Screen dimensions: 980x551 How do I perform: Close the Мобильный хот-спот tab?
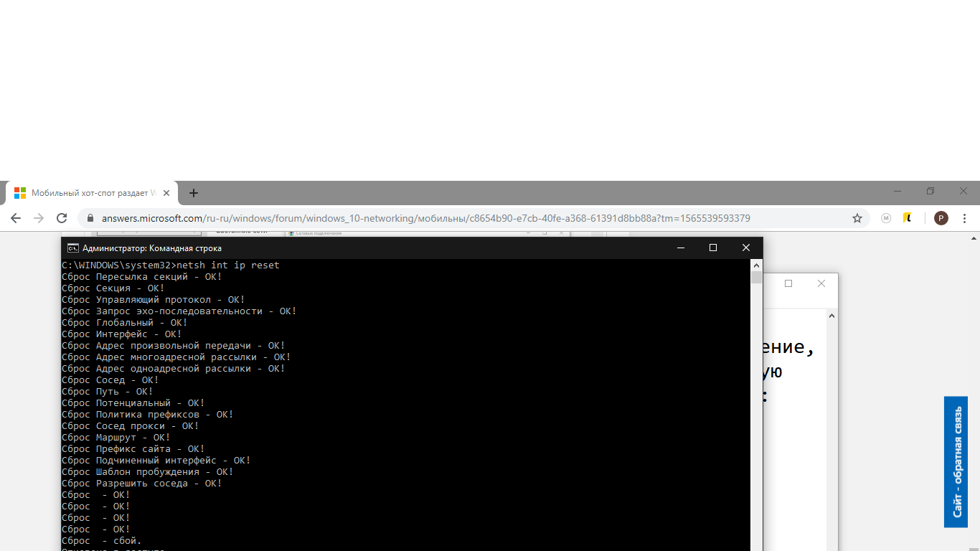tap(166, 193)
